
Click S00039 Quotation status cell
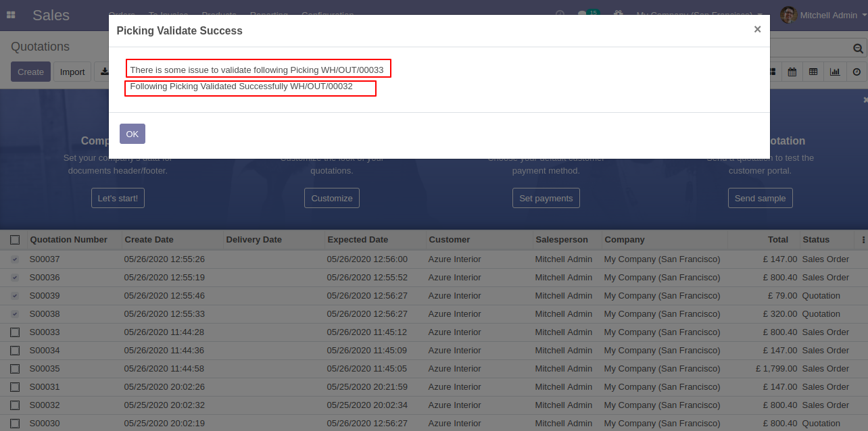pyautogui.click(x=821, y=296)
